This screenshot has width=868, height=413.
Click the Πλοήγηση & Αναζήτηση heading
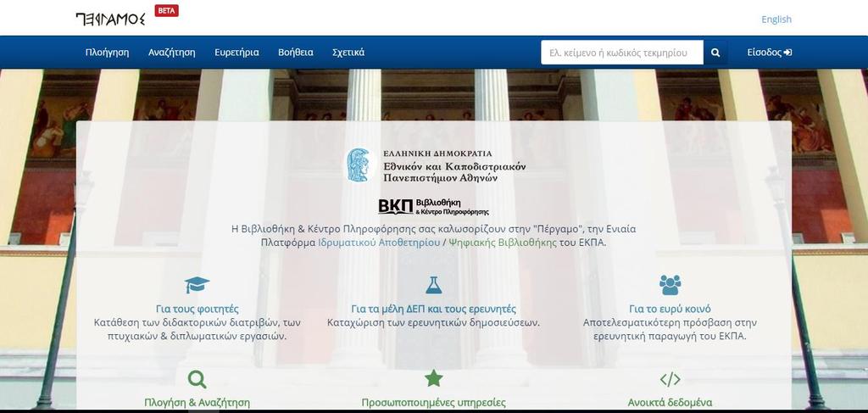coord(197,403)
